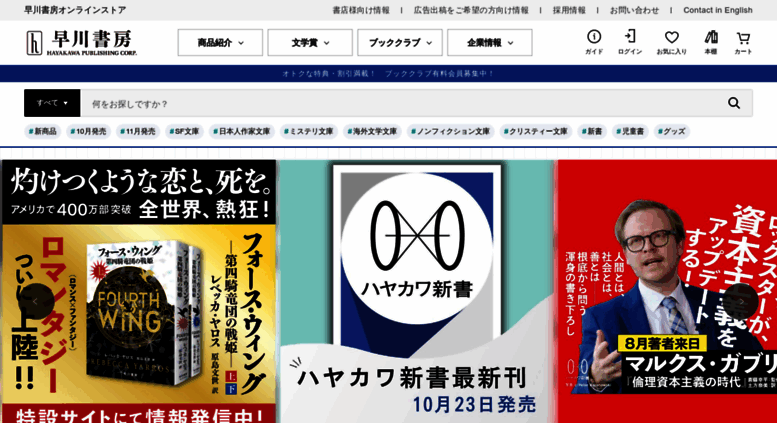777x423 pixels.
Task: Open お問い合わせ link
Action: pos(634,10)
